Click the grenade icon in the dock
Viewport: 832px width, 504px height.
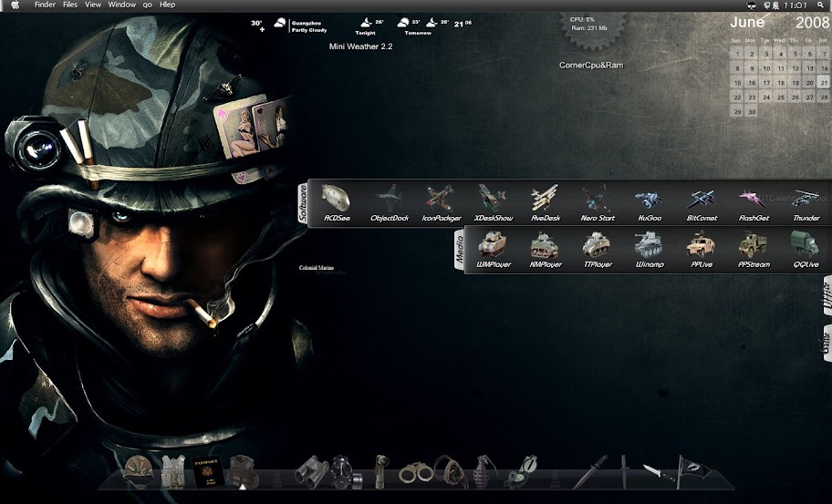[485, 471]
